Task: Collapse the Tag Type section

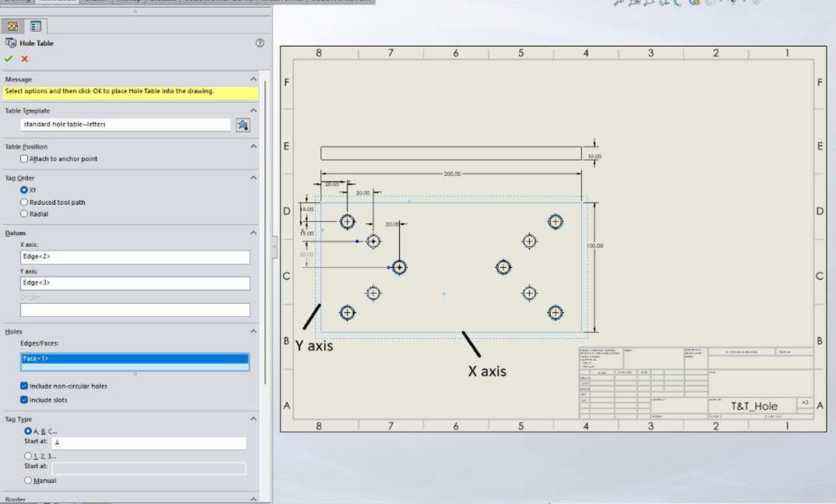Action: point(253,419)
